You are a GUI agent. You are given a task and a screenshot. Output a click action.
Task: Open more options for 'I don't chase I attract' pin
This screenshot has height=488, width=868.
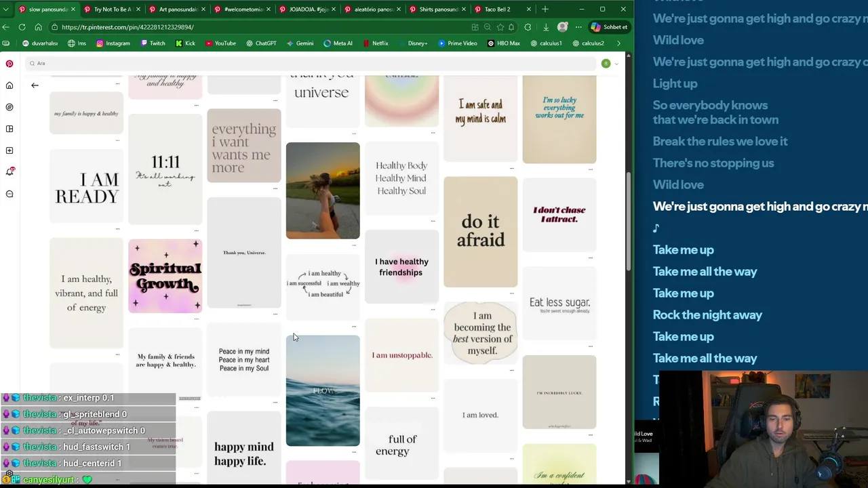[591, 258]
